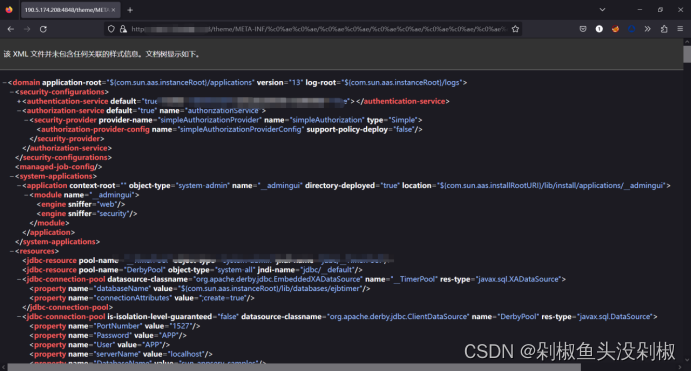Click property PortNumber value 1527
The width and height of the screenshot is (692, 371).
(x=115, y=326)
